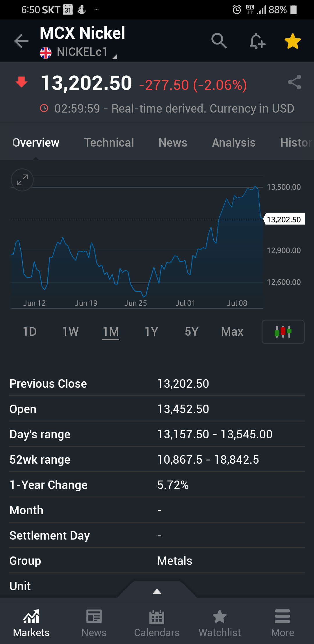Tap 52wk range value 10,867.5 - 18,842.5

208,460
